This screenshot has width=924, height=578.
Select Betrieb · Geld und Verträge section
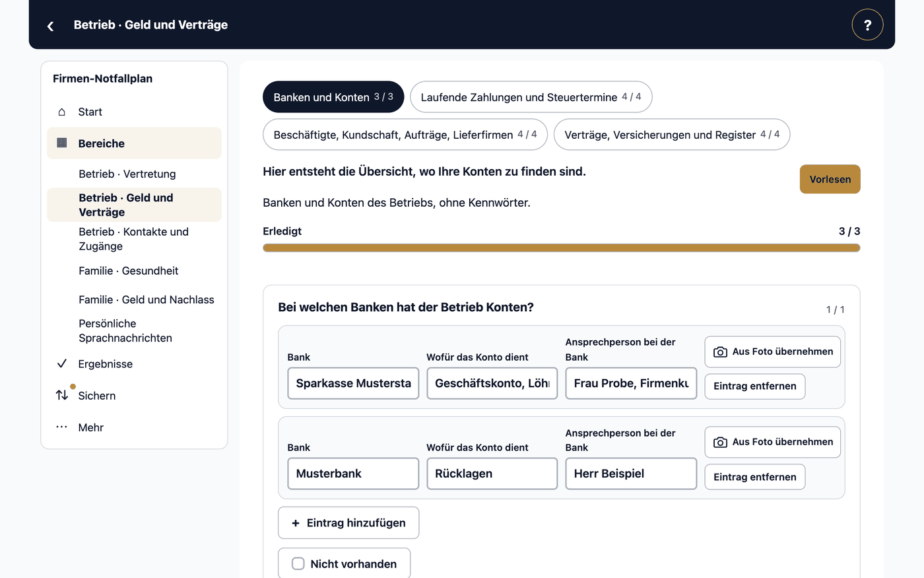pos(134,205)
